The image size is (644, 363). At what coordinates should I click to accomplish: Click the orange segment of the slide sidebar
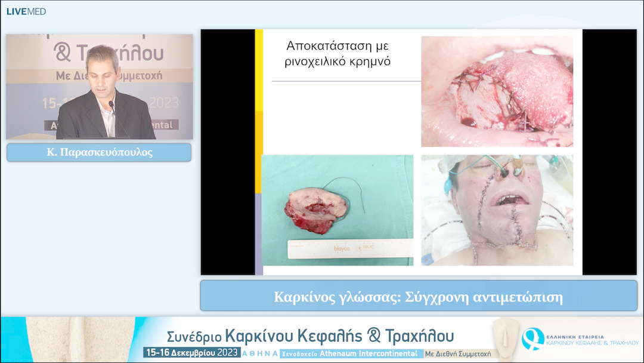pos(261,149)
